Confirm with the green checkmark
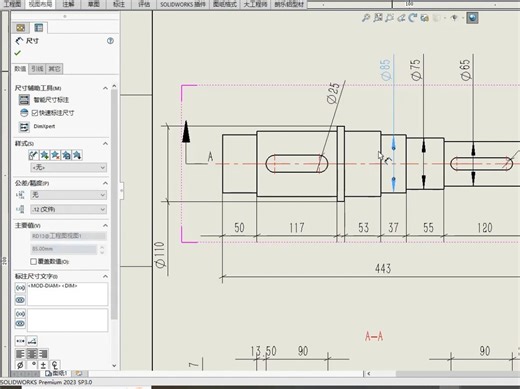Viewport: 520px width, 389px height. click(18, 53)
